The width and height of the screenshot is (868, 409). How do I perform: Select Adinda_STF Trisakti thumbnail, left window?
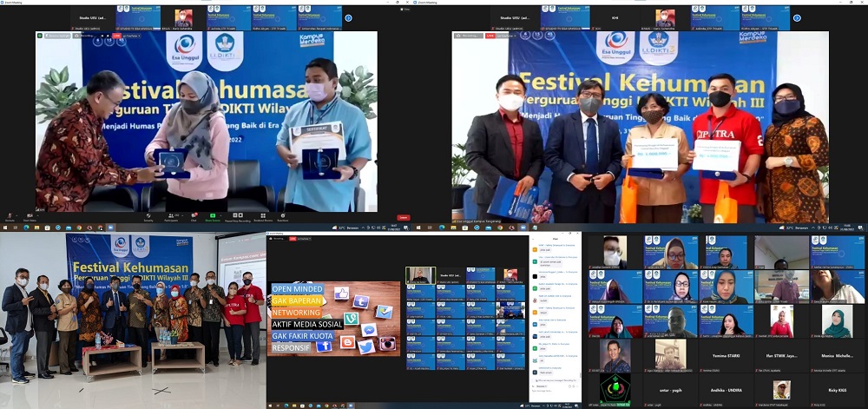pyautogui.click(x=228, y=17)
